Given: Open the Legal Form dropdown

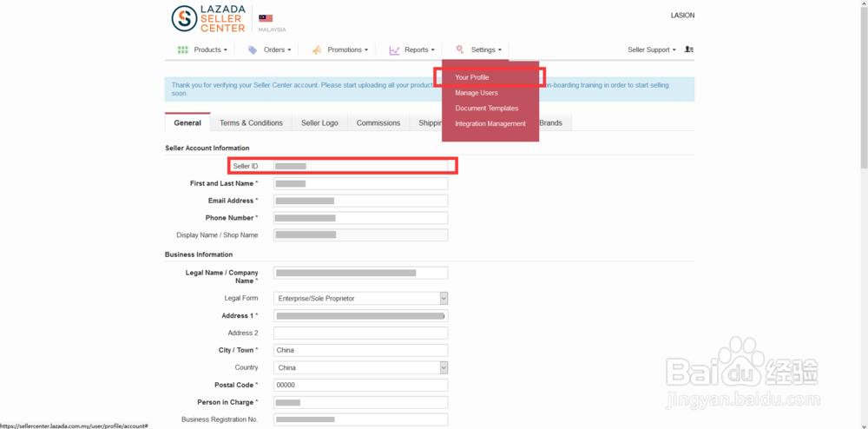Looking at the screenshot, I should (360, 299).
